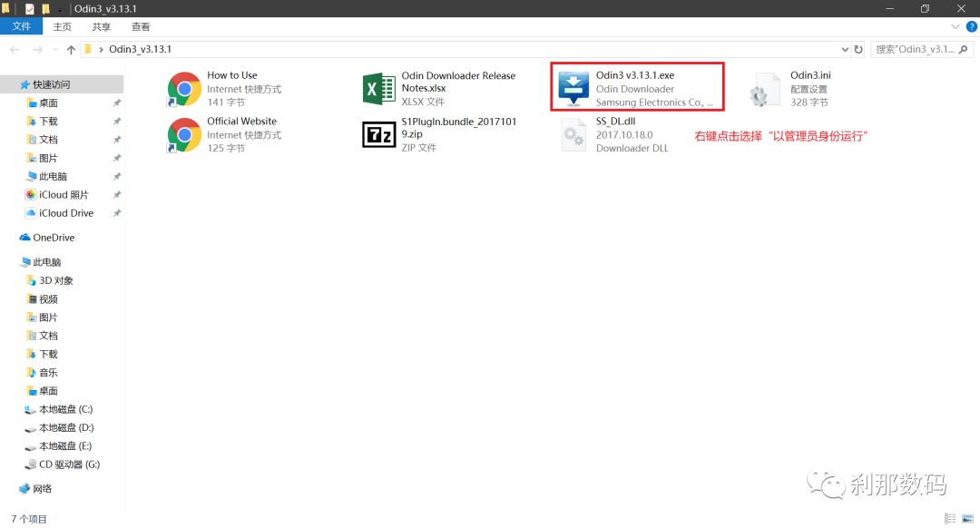This screenshot has height=528, width=980.
Task: Open the Odin3 v3.13.1.exe application icon
Action: point(573,89)
